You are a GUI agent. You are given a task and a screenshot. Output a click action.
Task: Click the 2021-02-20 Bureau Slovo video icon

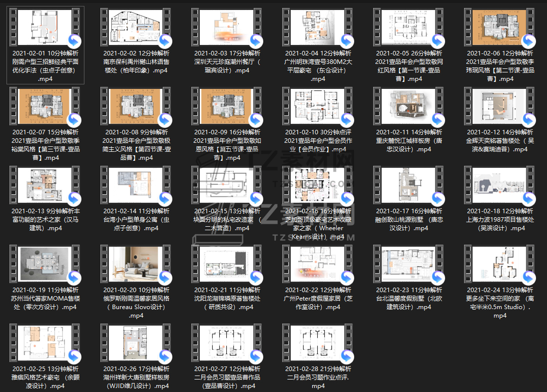pyautogui.click(x=136, y=264)
